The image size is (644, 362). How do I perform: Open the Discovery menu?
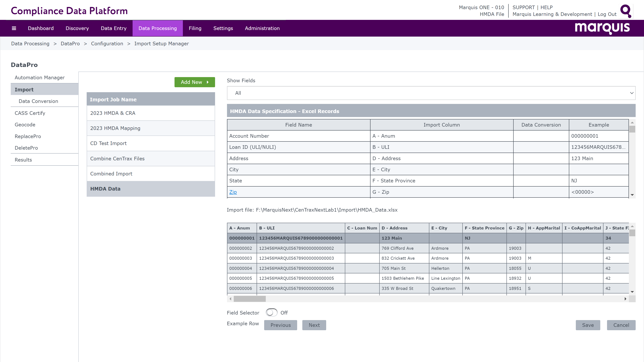point(77,28)
